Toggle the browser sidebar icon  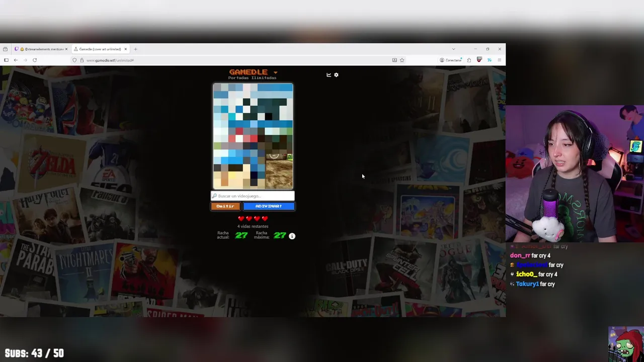(6, 60)
